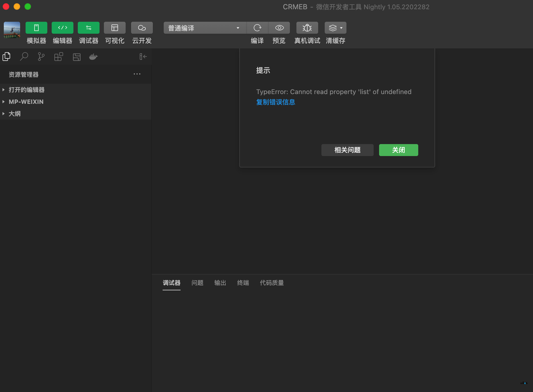Screen dimensions: 533x392
Task: Open the 云开发 cloud development button
Action: tap(142, 28)
